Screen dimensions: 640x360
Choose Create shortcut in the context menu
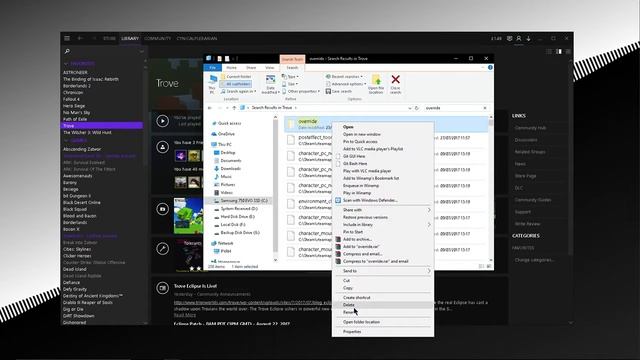pyautogui.click(x=383, y=298)
